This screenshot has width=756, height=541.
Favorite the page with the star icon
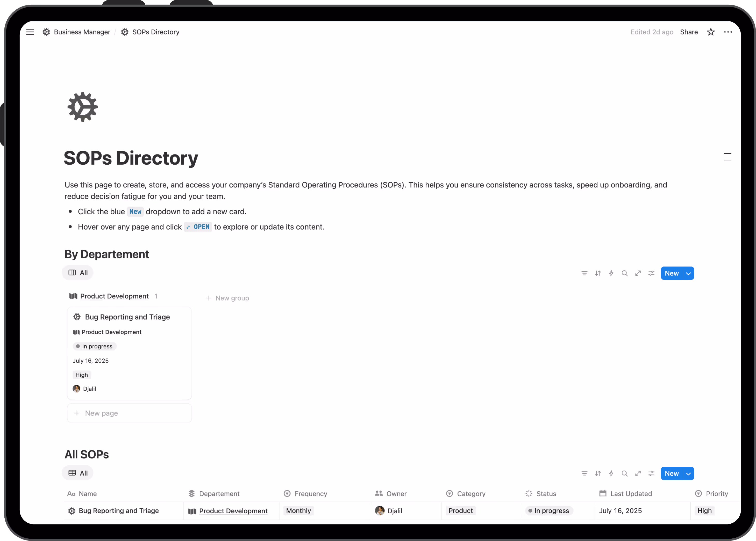[711, 32]
